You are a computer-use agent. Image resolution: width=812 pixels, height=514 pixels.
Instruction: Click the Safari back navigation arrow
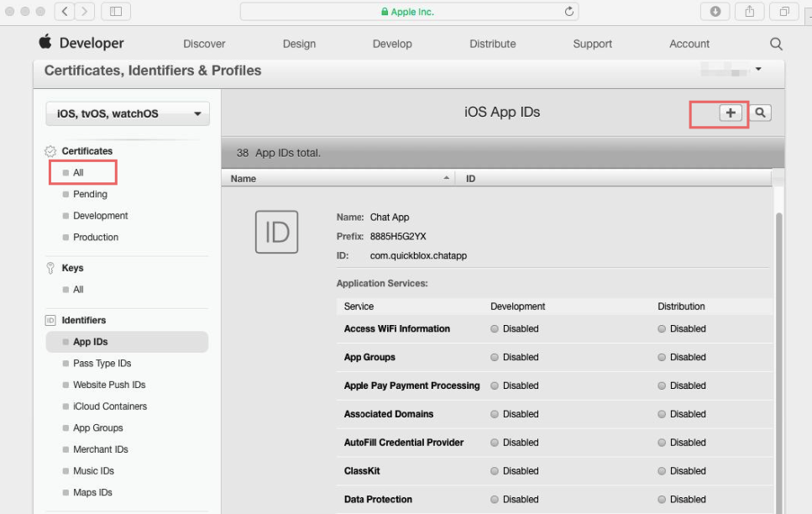click(x=65, y=12)
